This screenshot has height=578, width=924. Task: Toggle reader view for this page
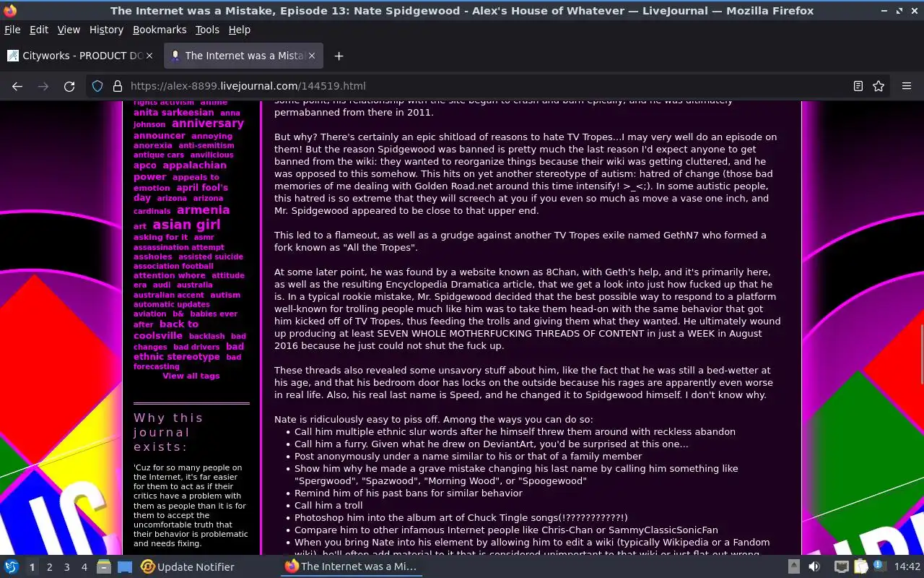[x=858, y=86]
